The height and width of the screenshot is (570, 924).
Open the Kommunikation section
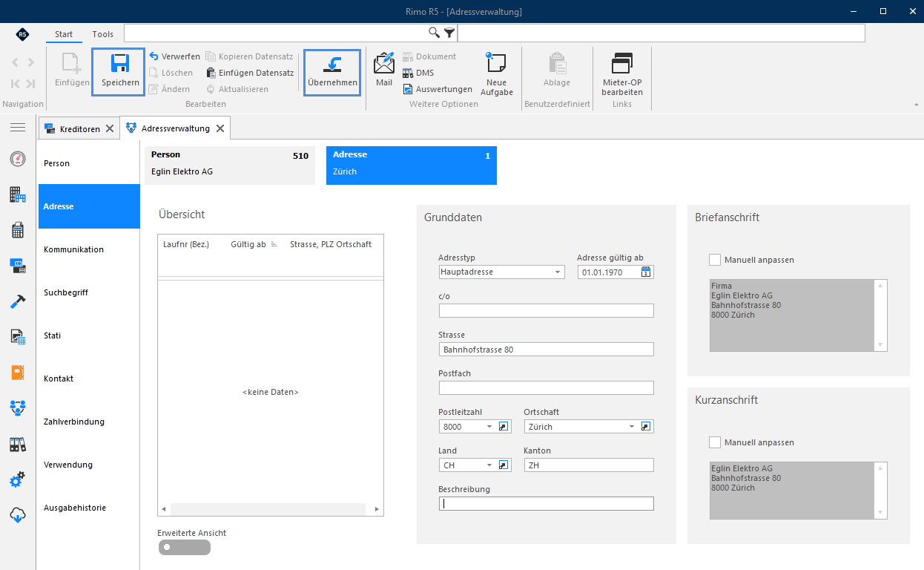tap(88, 249)
